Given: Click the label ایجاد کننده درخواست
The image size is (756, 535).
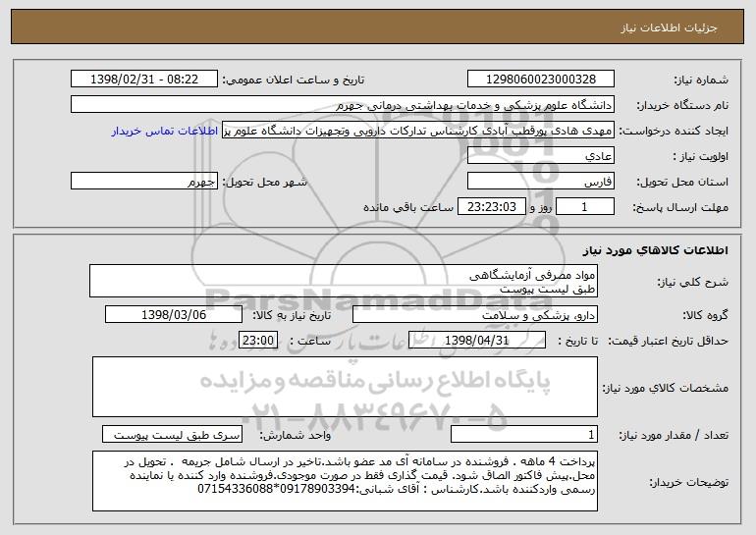Looking at the screenshot, I should pyautogui.click(x=674, y=131).
